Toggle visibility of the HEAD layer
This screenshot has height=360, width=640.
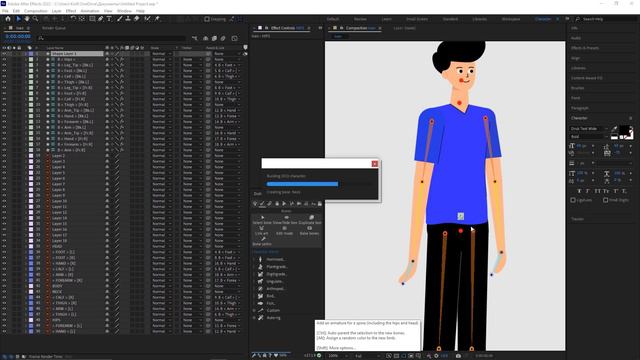4,247
